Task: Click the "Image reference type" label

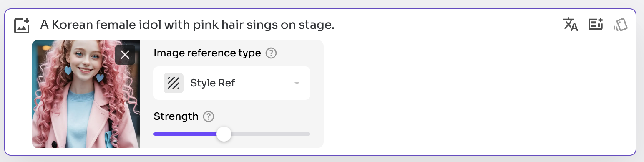Action: (207, 53)
